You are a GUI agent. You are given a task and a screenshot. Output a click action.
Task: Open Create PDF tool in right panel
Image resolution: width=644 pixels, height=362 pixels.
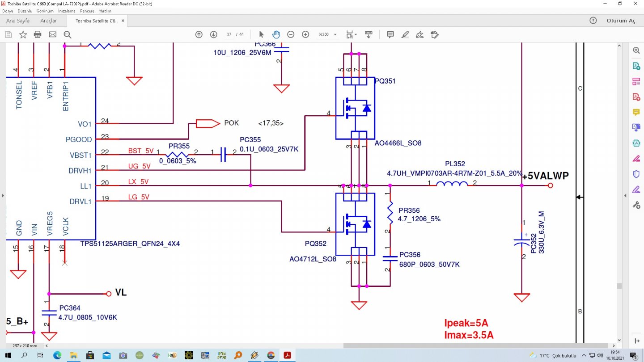point(636,97)
